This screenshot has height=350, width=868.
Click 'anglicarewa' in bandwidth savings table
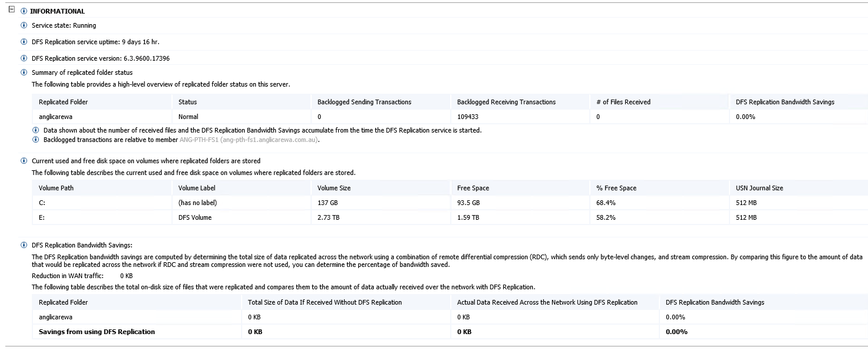pos(55,317)
